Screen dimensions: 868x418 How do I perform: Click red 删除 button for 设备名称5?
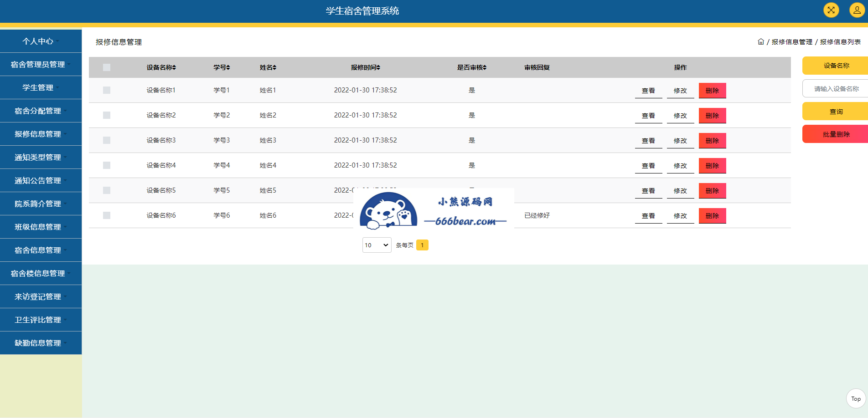click(712, 191)
